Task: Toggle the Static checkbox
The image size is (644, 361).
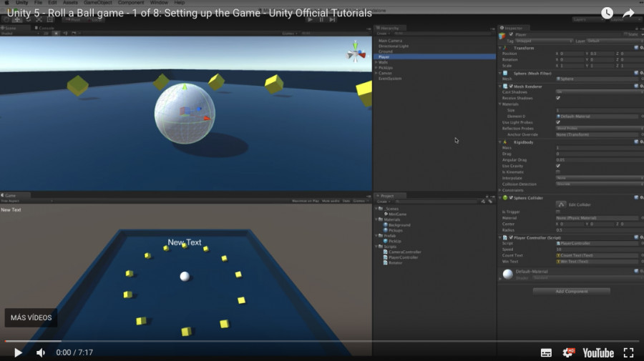Action: (626, 34)
